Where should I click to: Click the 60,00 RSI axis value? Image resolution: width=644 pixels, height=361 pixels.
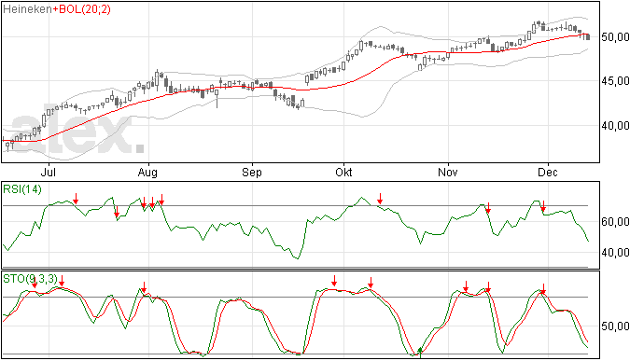tap(615, 222)
